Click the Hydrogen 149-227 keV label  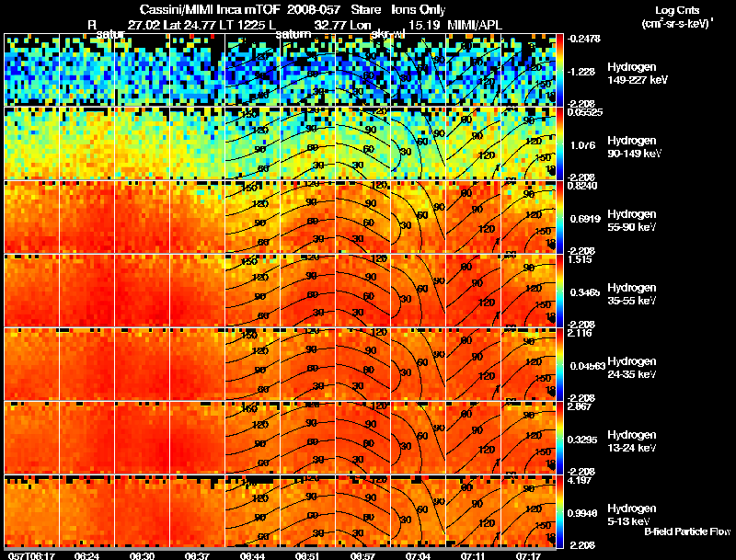[637, 74]
